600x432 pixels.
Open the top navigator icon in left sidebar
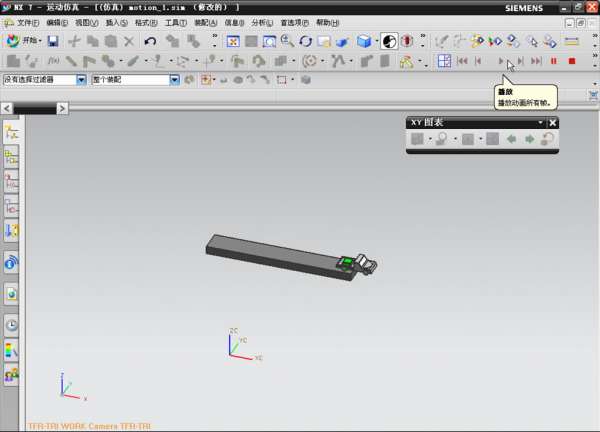(11, 133)
